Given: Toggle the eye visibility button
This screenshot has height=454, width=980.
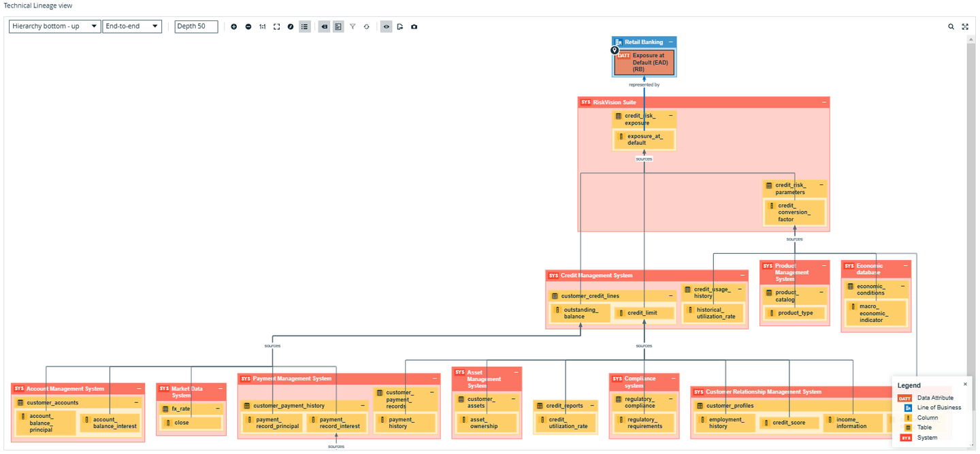Looking at the screenshot, I should pyautogui.click(x=387, y=27).
